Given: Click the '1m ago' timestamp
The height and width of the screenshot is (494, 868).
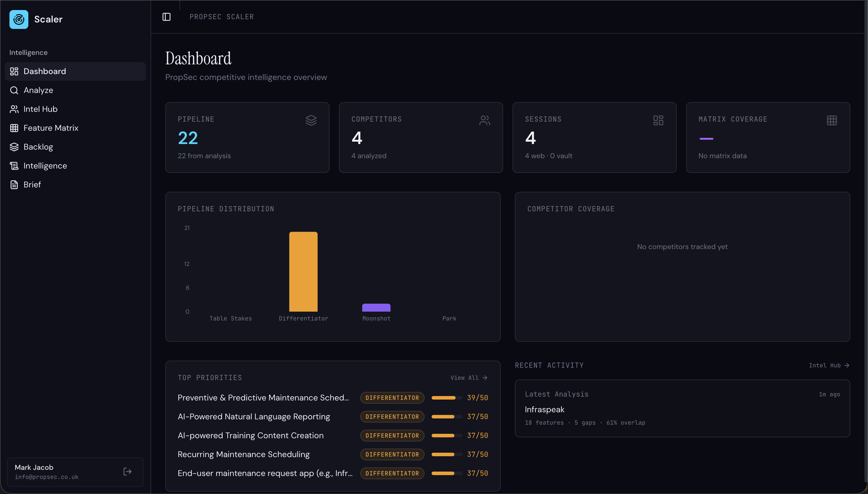Looking at the screenshot, I should (x=829, y=394).
